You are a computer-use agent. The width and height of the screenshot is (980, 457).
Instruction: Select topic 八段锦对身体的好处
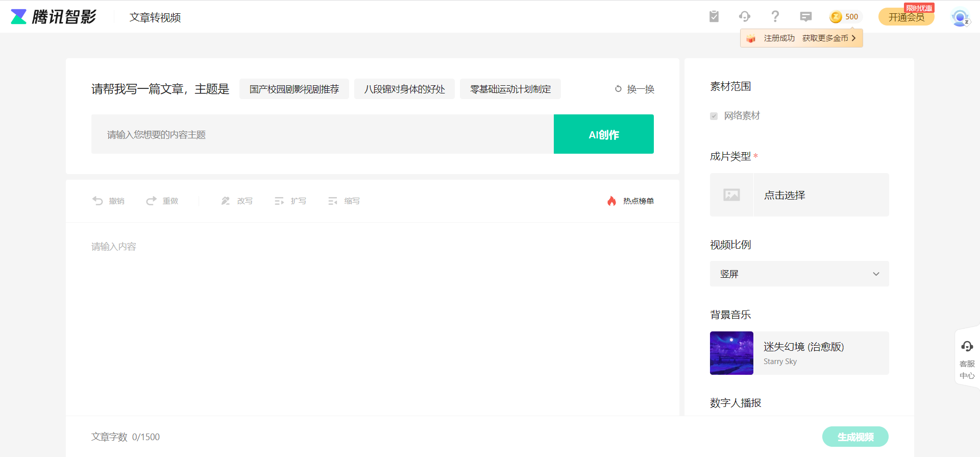point(404,89)
